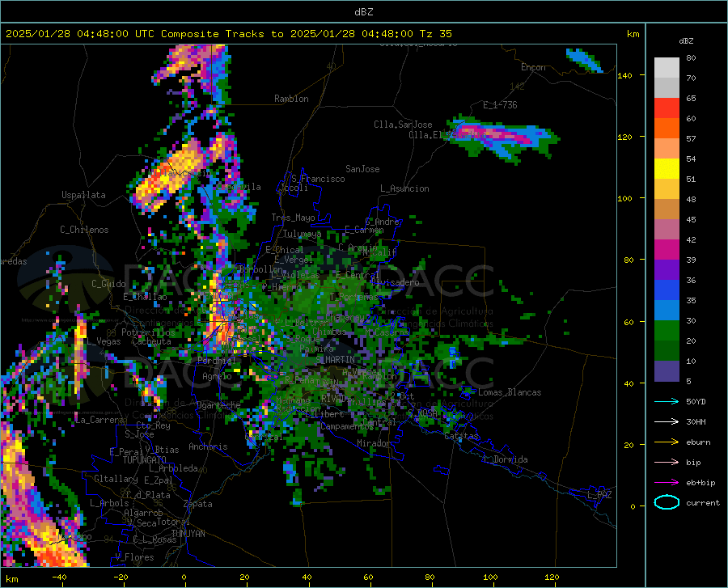Screen dimensions: 728x588
Task: Select the bright green 20–30 dBZ swatch
Action: coord(667,331)
